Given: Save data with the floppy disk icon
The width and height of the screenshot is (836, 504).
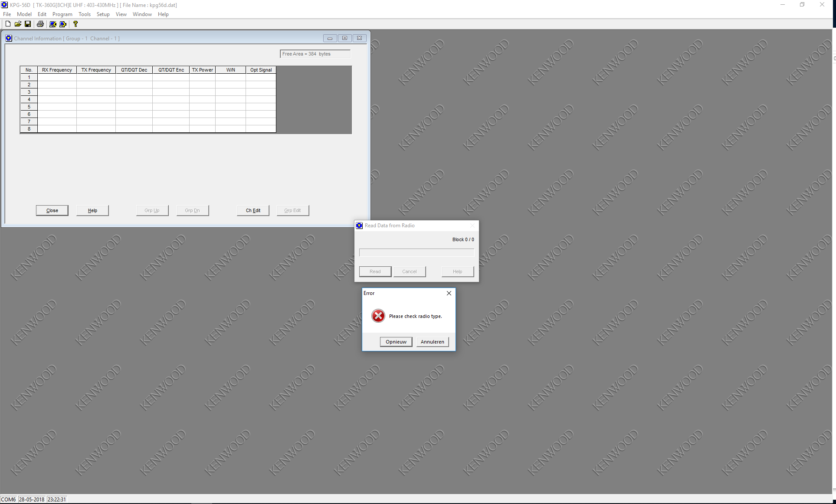Looking at the screenshot, I should tap(28, 24).
